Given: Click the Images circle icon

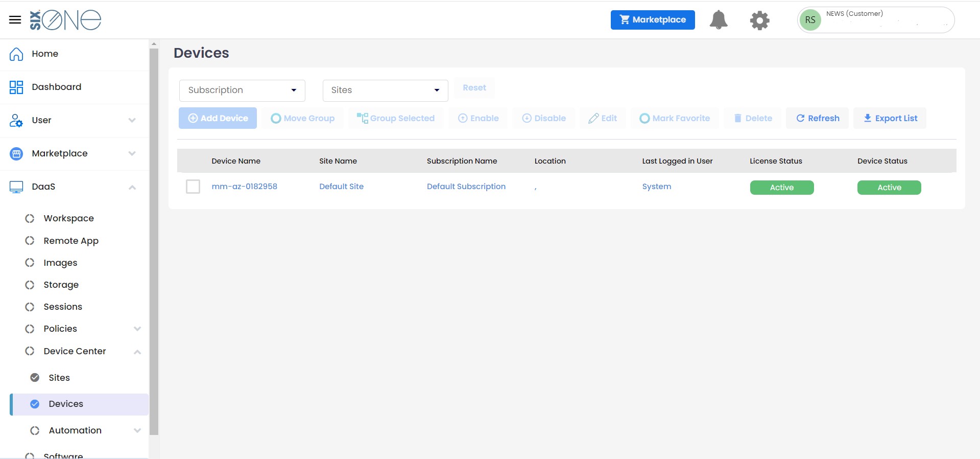Looking at the screenshot, I should click(x=30, y=263).
